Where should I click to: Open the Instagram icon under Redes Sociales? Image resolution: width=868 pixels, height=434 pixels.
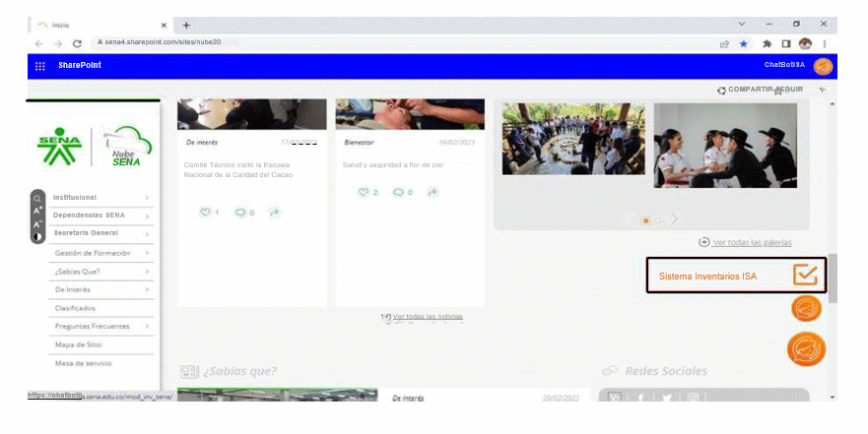click(693, 398)
